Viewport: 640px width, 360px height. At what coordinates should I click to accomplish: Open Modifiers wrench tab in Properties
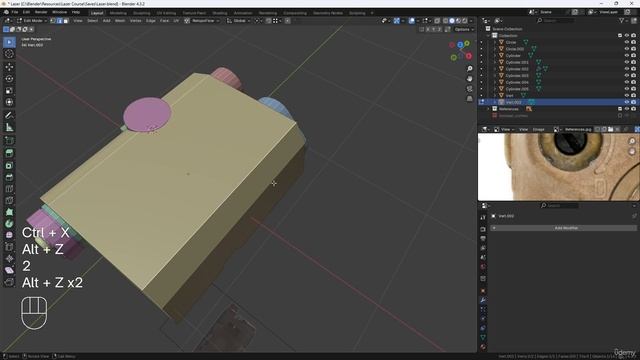click(483, 300)
